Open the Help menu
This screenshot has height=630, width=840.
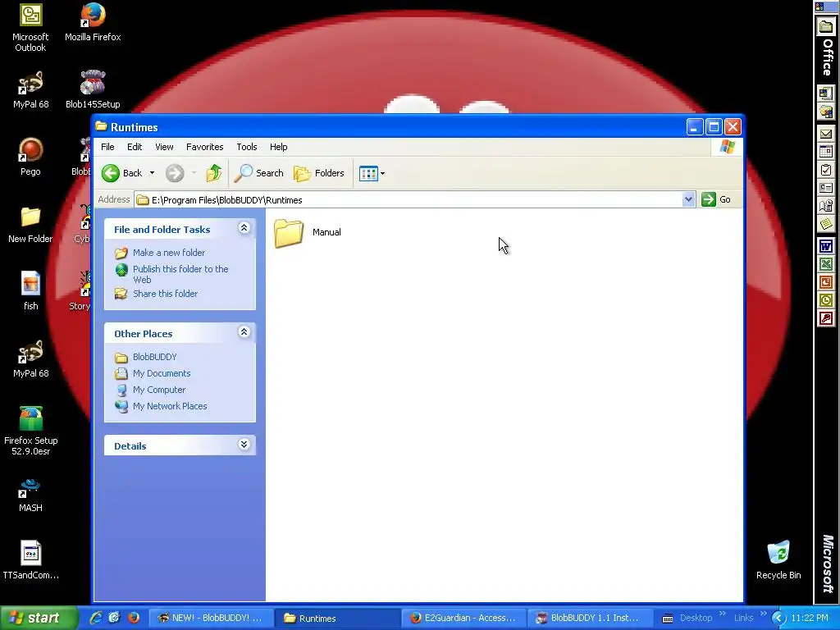click(x=279, y=147)
